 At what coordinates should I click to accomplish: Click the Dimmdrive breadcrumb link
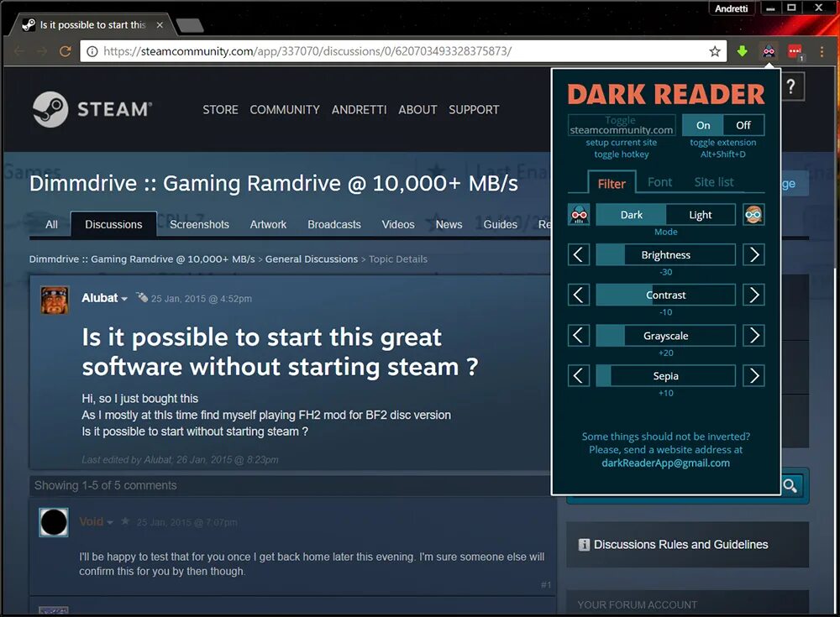click(x=142, y=259)
